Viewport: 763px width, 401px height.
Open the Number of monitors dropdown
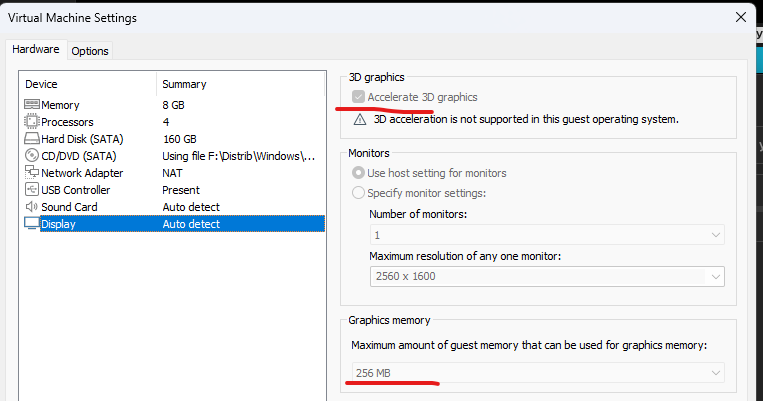545,234
